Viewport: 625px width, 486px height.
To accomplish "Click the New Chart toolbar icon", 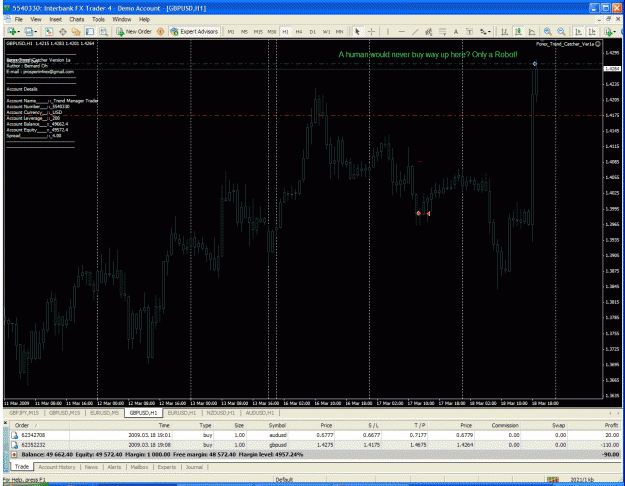I will click(12, 31).
